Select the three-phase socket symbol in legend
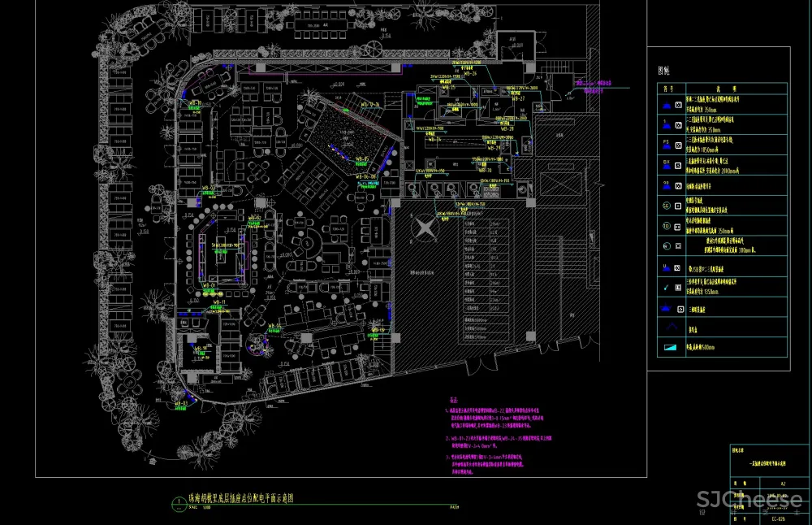The height and width of the screenshot is (525, 812). tap(666, 306)
